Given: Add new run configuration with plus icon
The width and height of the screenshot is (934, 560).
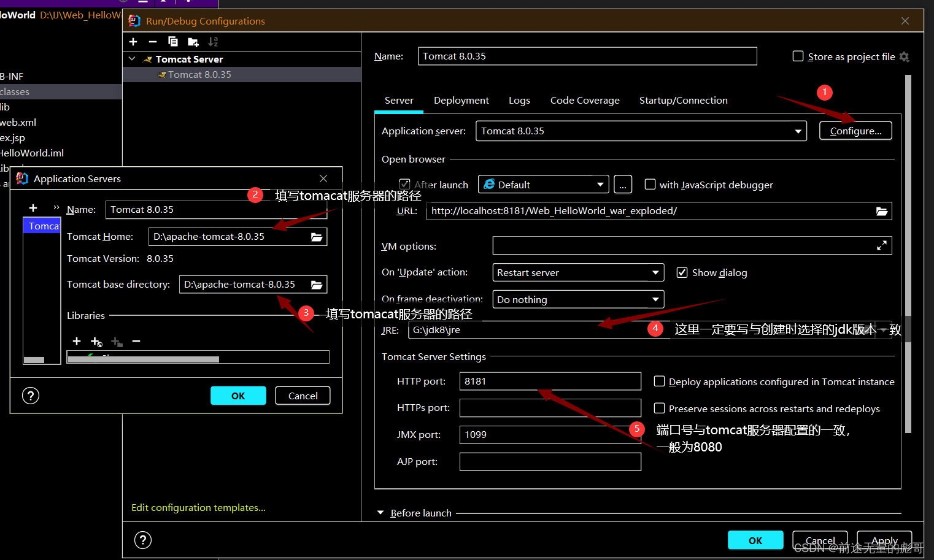Looking at the screenshot, I should (x=133, y=42).
